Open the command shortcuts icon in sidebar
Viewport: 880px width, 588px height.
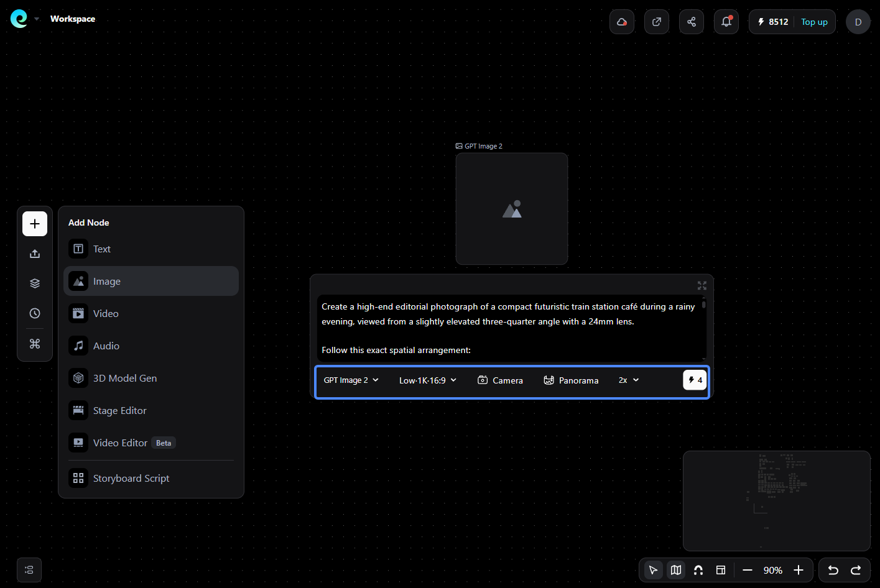[x=35, y=344]
